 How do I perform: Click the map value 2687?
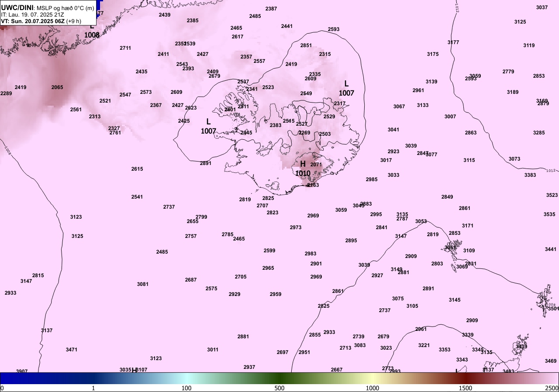pyautogui.click(x=191, y=280)
